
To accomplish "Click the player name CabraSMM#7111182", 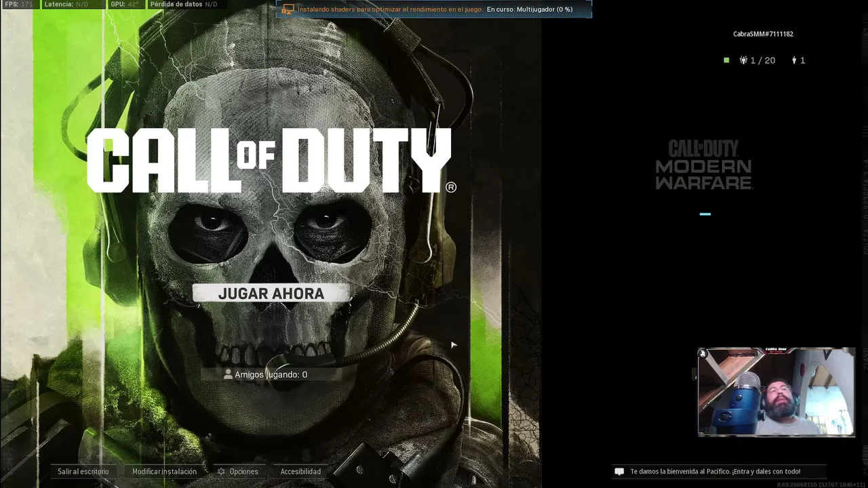I will [763, 34].
